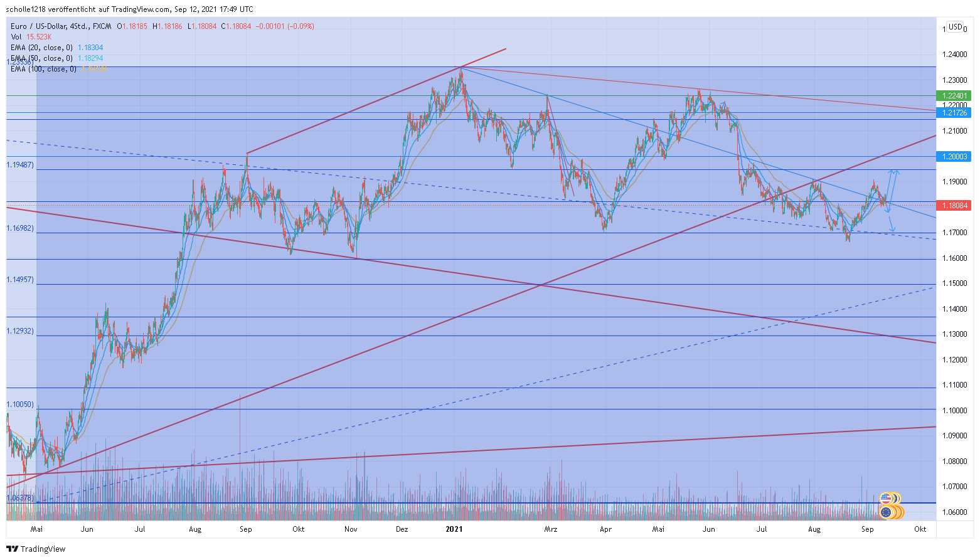Click the green 1.22401 level label
Screen dimensions: 980x560
(954, 95)
